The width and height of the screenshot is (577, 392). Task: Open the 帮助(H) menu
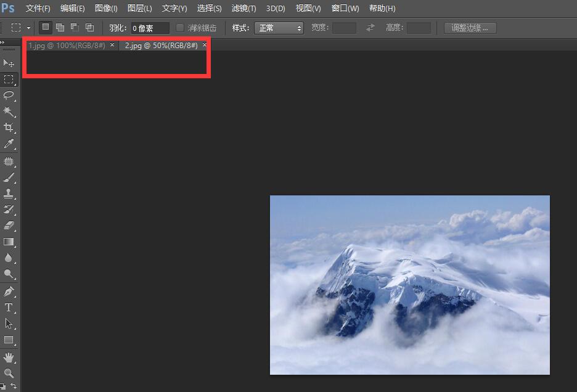tap(382, 8)
